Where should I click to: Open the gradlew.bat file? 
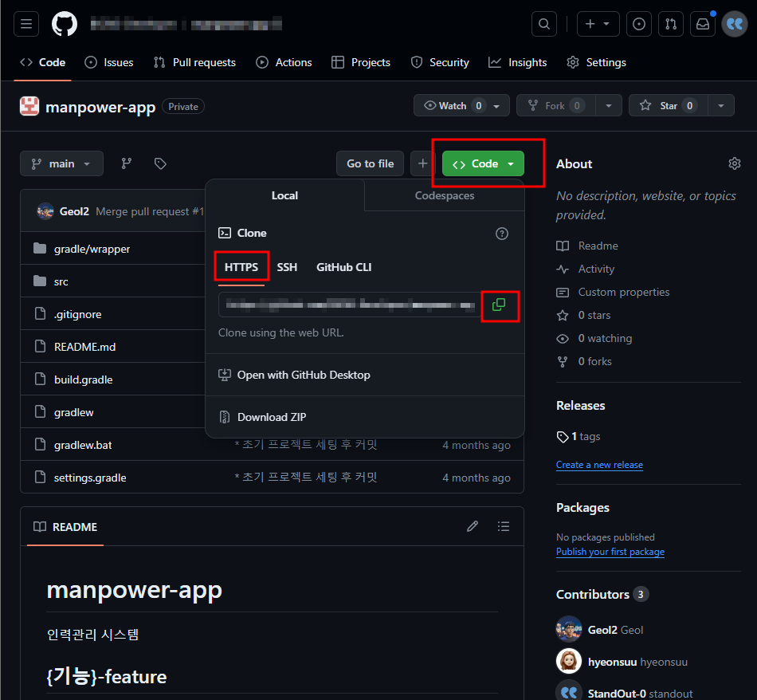point(83,445)
